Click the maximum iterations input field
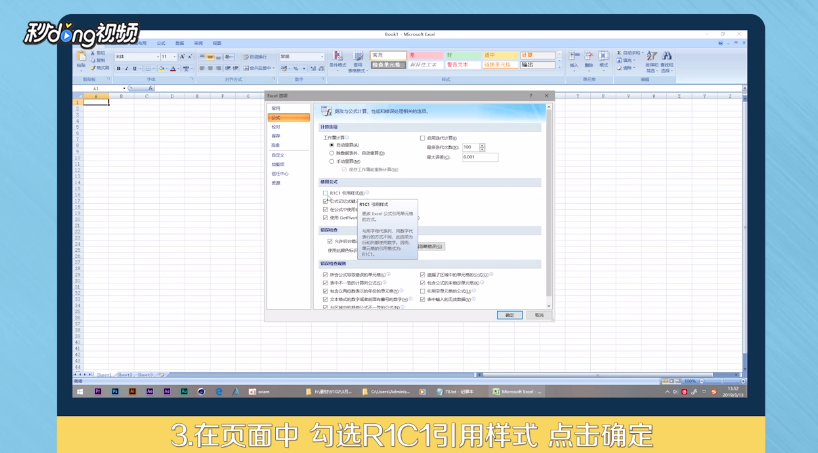This screenshot has width=818, height=453. (x=471, y=147)
